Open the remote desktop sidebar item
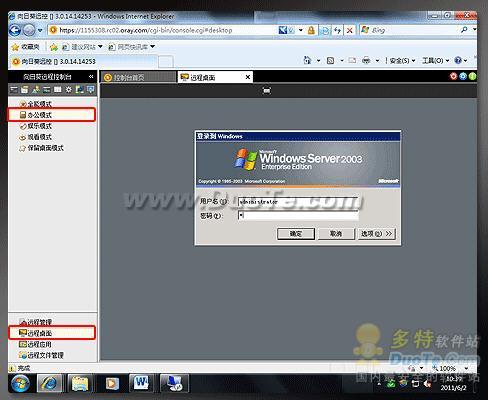The width and height of the screenshot is (488, 400). [x=52, y=333]
